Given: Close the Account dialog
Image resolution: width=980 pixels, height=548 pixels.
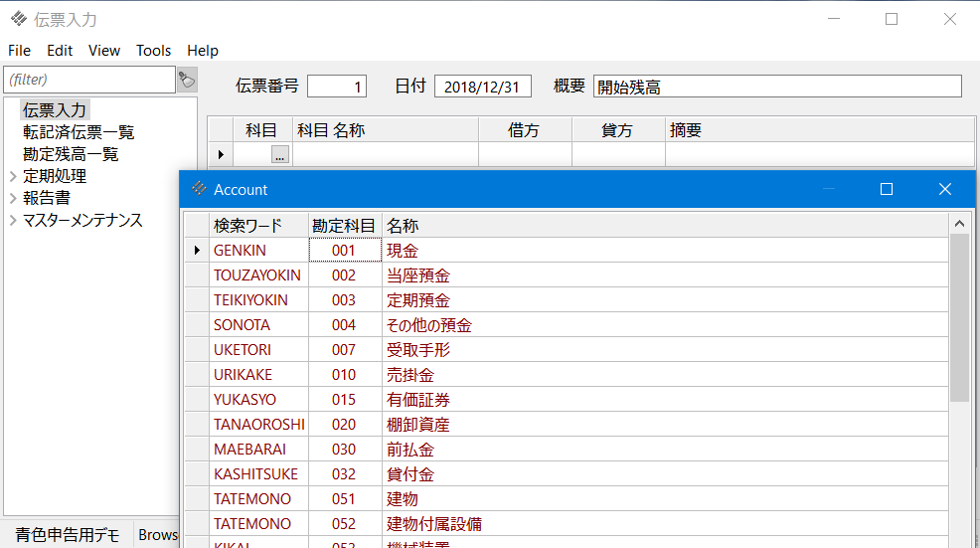Looking at the screenshot, I should [x=944, y=189].
